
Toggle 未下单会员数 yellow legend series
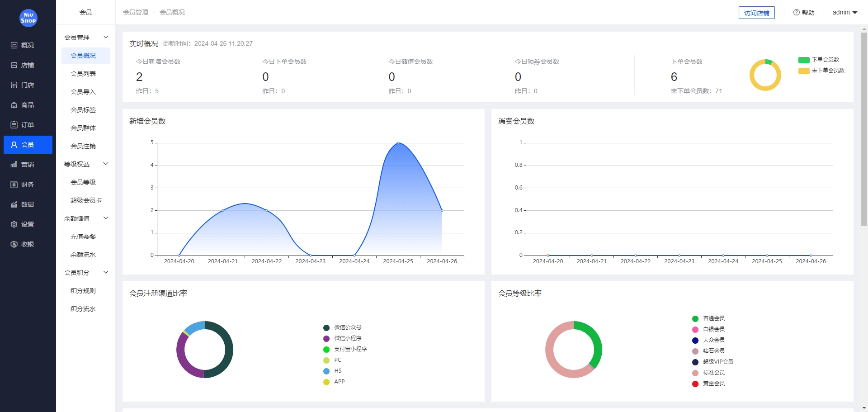click(804, 71)
